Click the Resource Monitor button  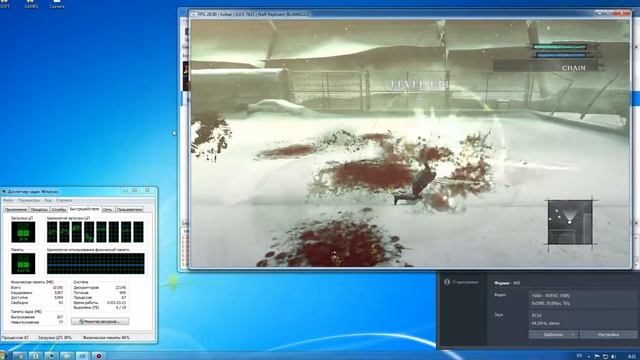point(100,322)
